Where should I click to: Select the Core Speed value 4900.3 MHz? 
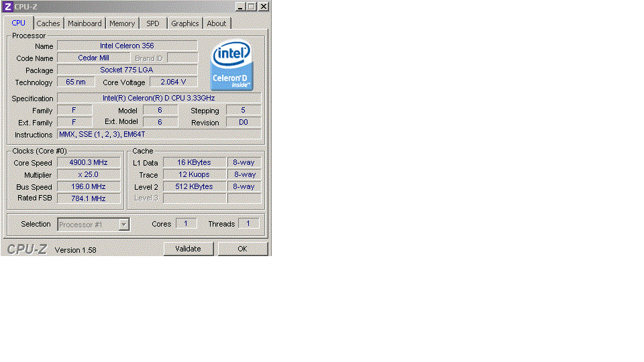[x=89, y=162]
